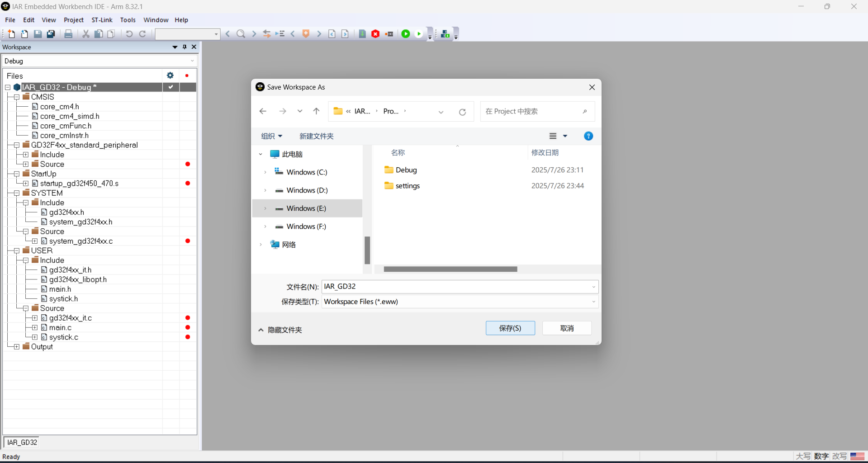Click the green Download and Debug icon
Image resolution: width=868 pixels, height=463 pixels.
tap(406, 34)
